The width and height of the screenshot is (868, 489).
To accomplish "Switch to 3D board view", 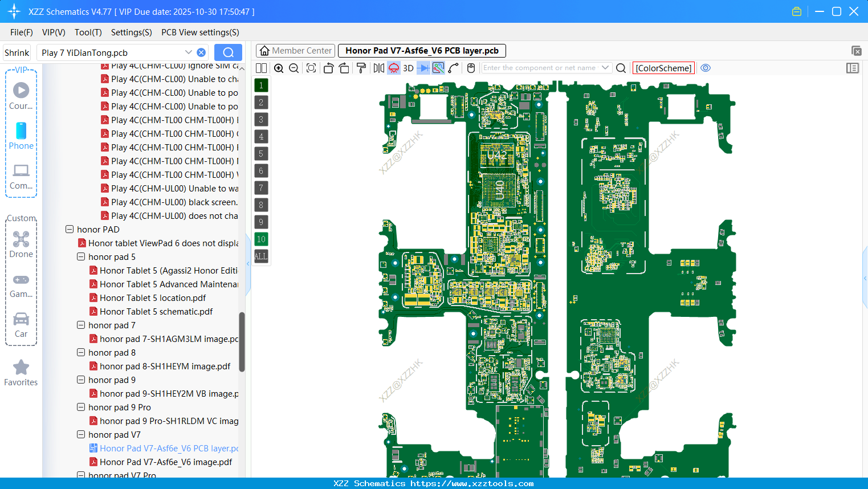I will click(408, 68).
